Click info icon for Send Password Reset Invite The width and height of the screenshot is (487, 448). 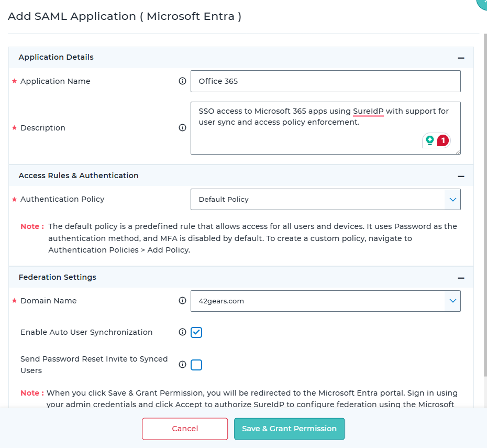(x=182, y=364)
